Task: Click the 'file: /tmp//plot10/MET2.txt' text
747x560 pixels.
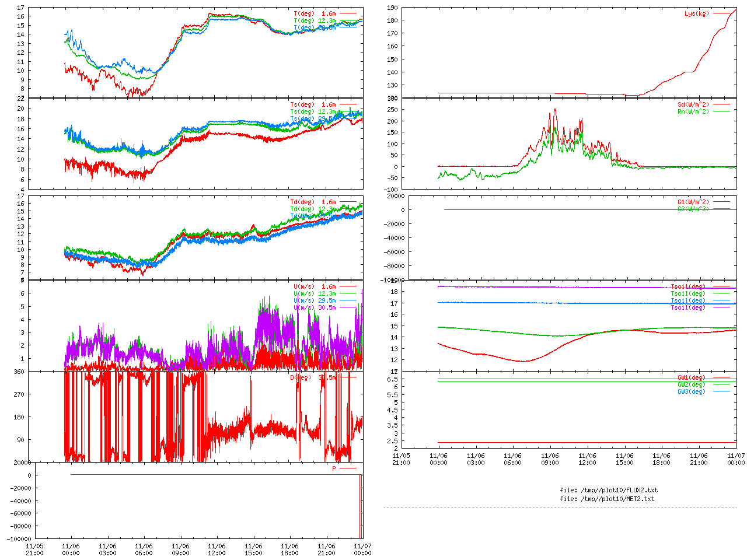Action: click(x=607, y=499)
